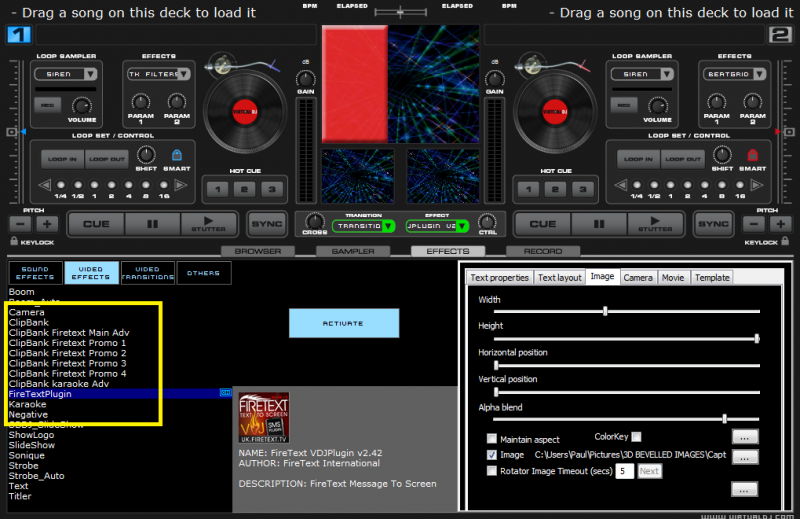Image resolution: width=800 pixels, height=519 pixels.
Task: Click right deck pitch plus button
Action: (781, 224)
